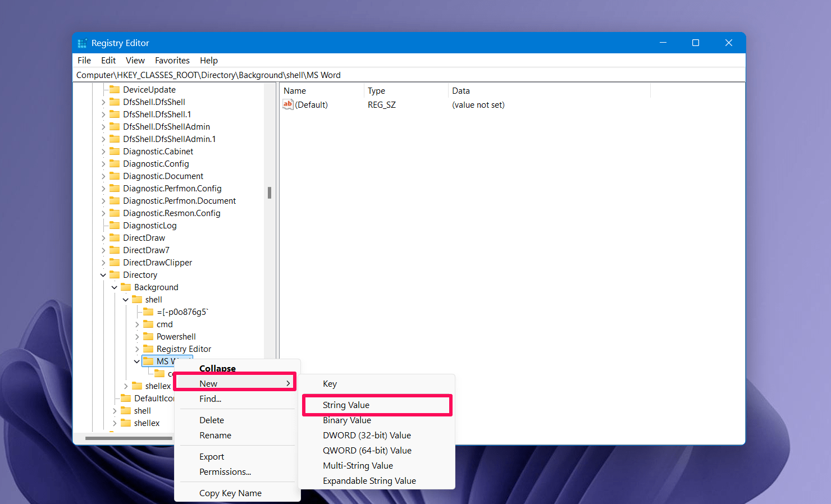The height and width of the screenshot is (504, 831).
Task: Open Permissions... from context menu
Action: click(238, 472)
